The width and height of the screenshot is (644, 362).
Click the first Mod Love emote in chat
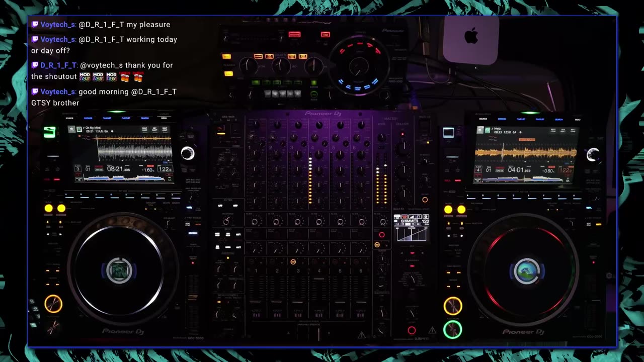click(x=85, y=77)
